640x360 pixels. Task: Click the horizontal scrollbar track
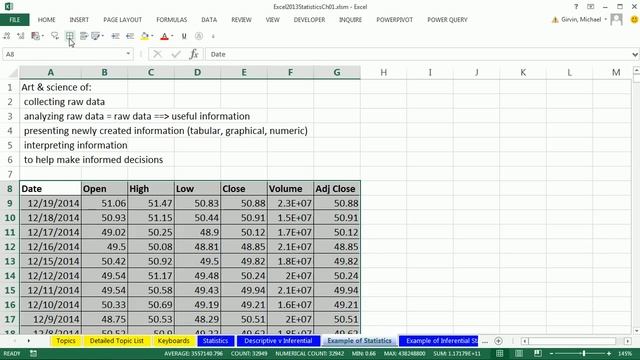pos(571,341)
